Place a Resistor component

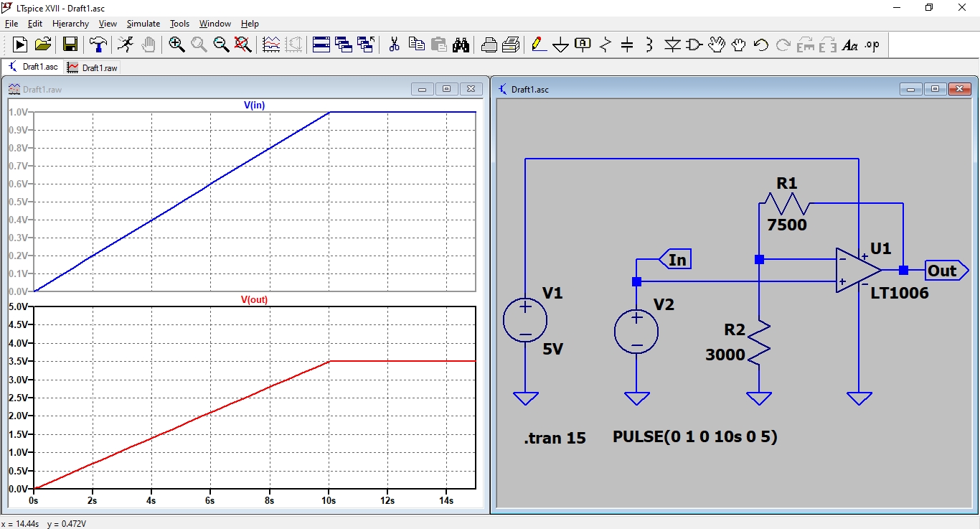606,45
